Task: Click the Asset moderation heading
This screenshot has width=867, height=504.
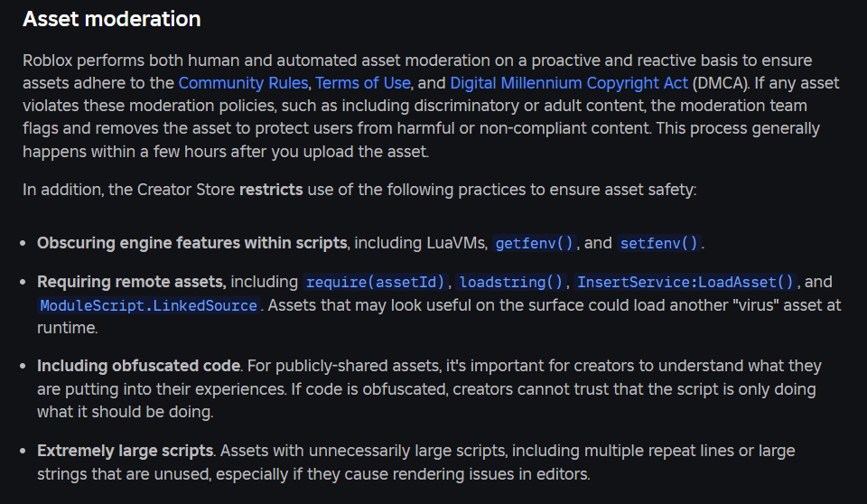Action: pos(112,19)
